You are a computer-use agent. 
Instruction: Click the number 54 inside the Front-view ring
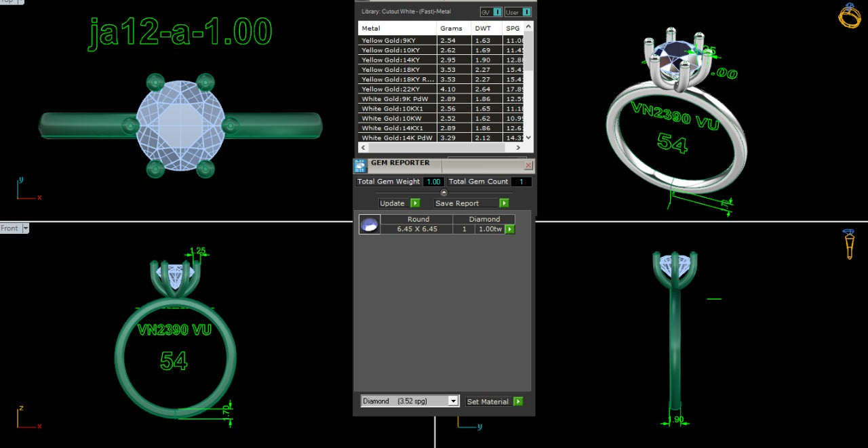tap(174, 361)
